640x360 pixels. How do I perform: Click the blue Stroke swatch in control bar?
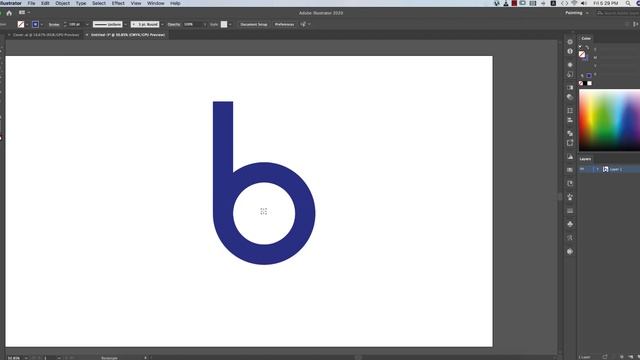[x=36, y=24]
